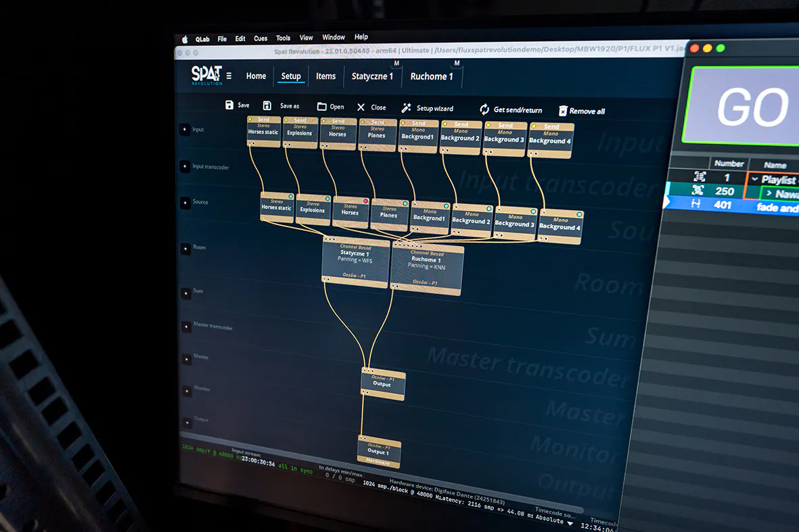Open the Timecode Absolute dropdown

(x=570, y=523)
